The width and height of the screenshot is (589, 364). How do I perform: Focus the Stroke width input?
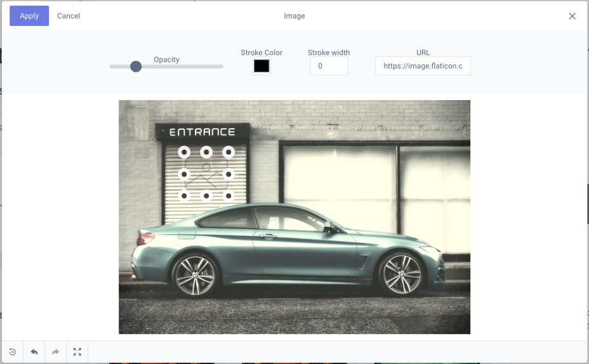[329, 66]
